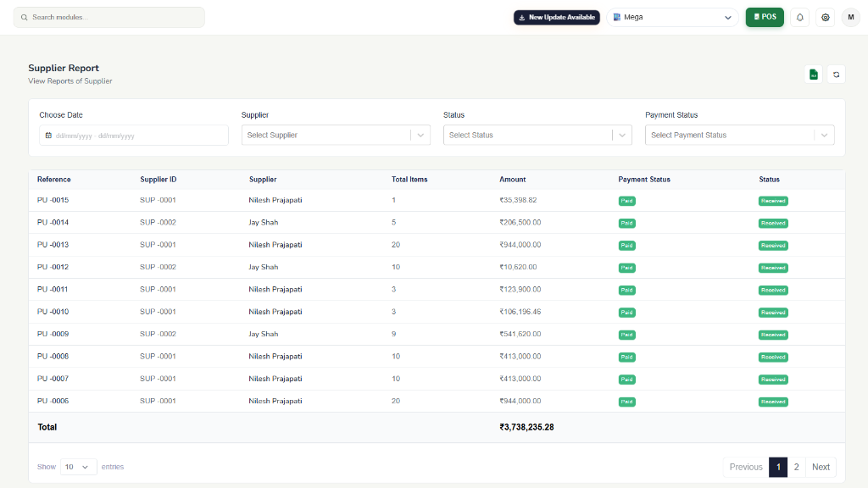Image resolution: width=868 pixels, height=488 pixels.
Task: Select page 1 in pagination
Action: (778, 467)
